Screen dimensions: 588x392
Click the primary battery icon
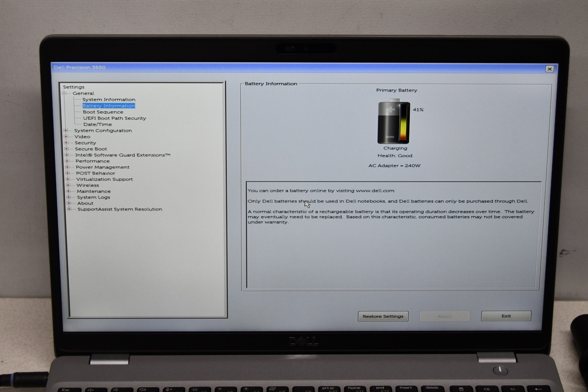393,121
